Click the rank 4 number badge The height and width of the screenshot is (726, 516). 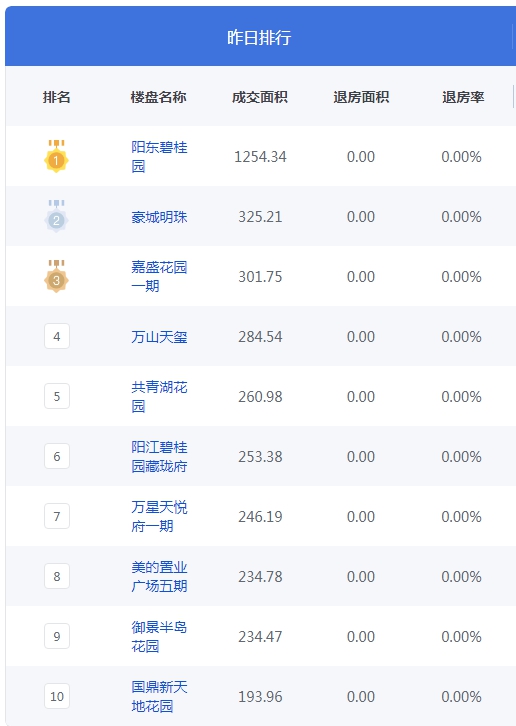click(x=57, y=336)
